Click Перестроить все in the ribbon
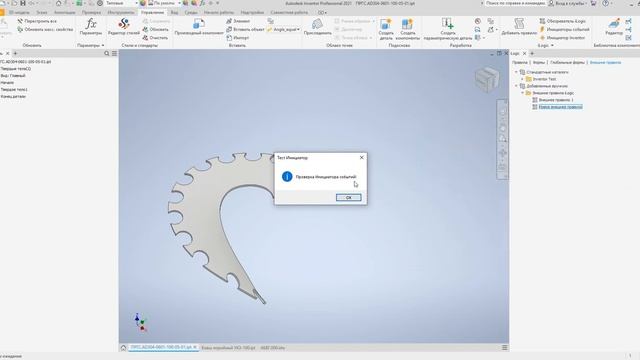640x360 pixels. [x=37, y=21]
